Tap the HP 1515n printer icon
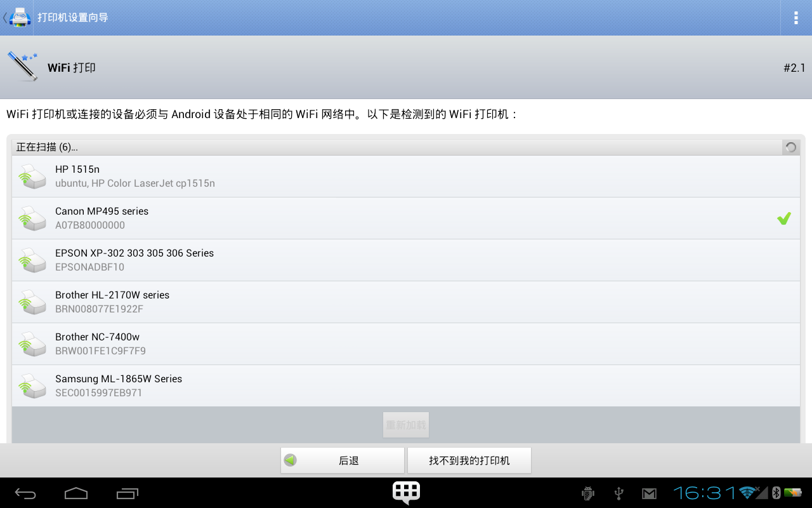 pos(32,176)
